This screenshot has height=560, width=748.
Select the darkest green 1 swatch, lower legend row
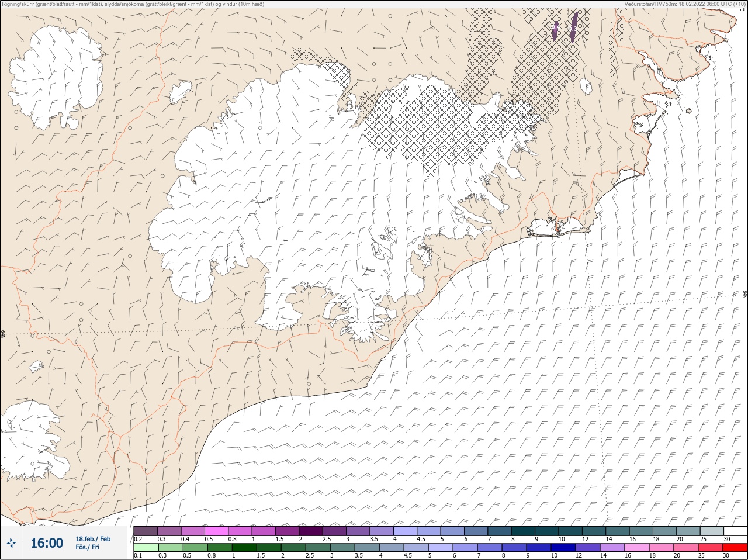pos(244,548)
